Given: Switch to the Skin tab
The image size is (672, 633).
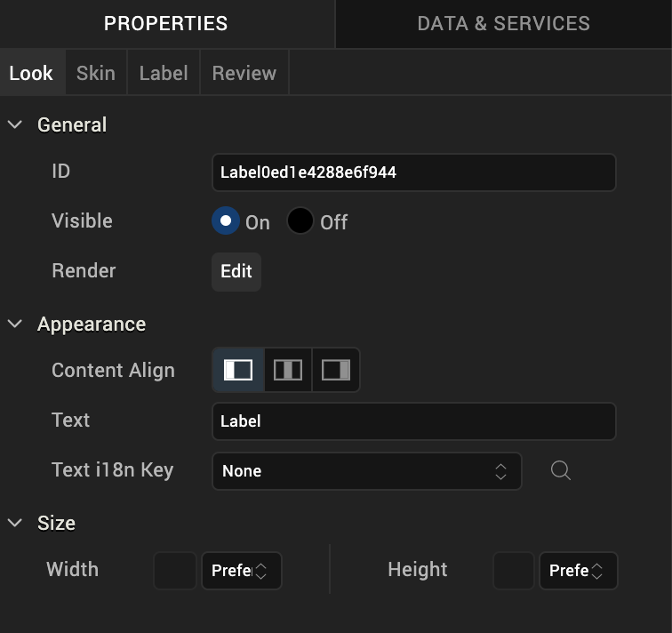Looking at the screenshot, I should click(x=95, y=73).
